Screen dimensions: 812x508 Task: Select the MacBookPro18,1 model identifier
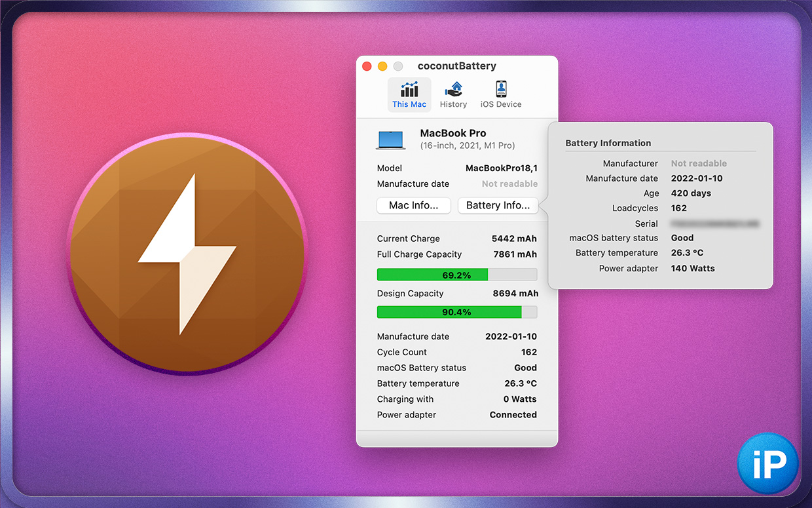(x=501, y=168)
